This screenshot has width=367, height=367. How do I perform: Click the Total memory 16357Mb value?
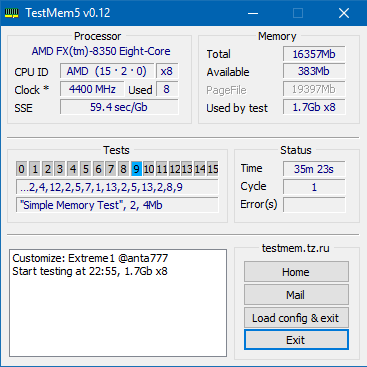click(314, 54)
